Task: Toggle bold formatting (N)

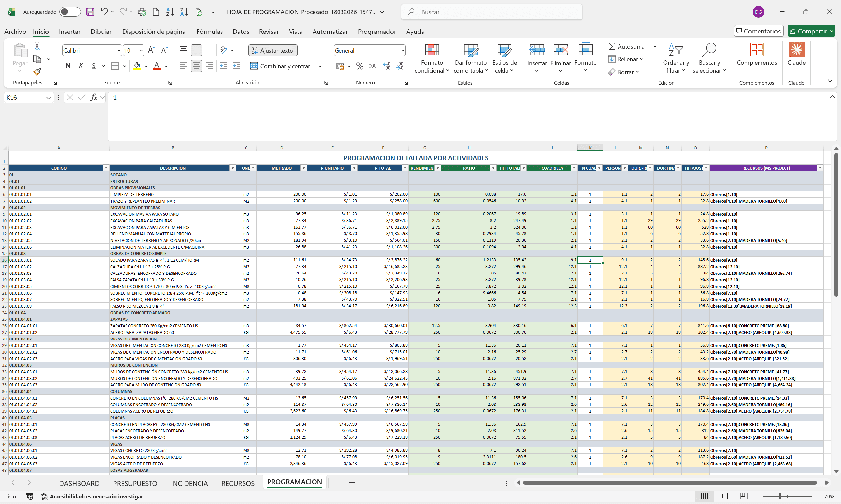Action: pos(68,66)
